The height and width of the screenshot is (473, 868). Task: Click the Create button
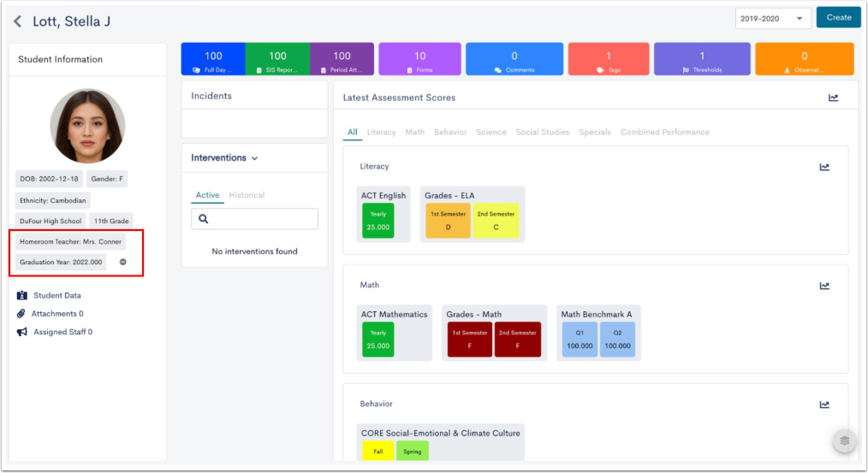pos(839,18)
